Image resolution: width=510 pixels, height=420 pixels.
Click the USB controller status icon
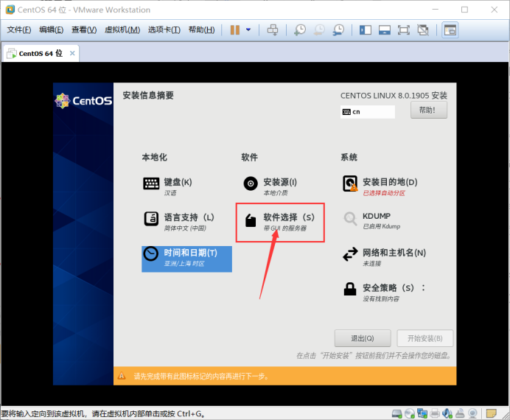tap(460, 413)
